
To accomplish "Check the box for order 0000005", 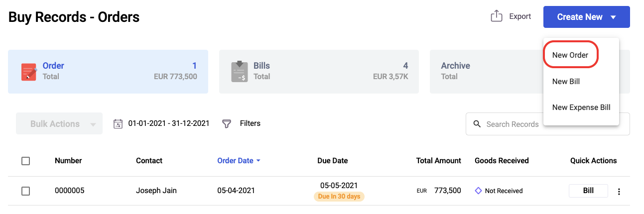I will coord(26,191).
